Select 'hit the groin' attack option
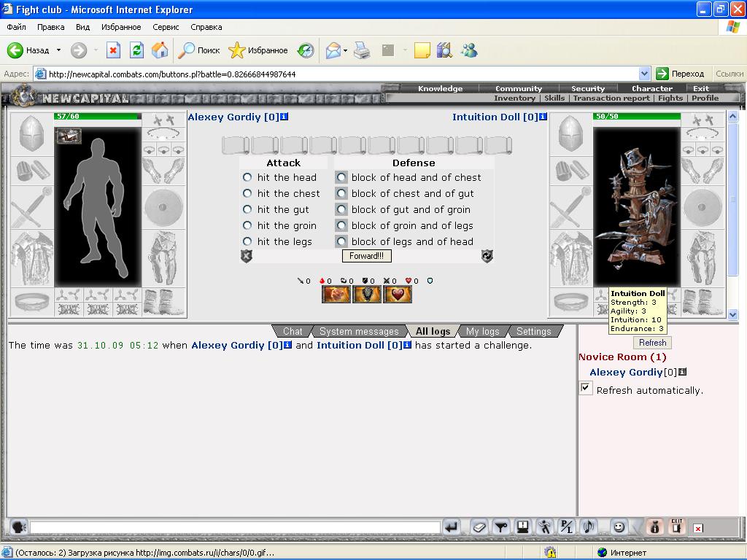This screenshot has height=560, width=747. click(247, 225)
